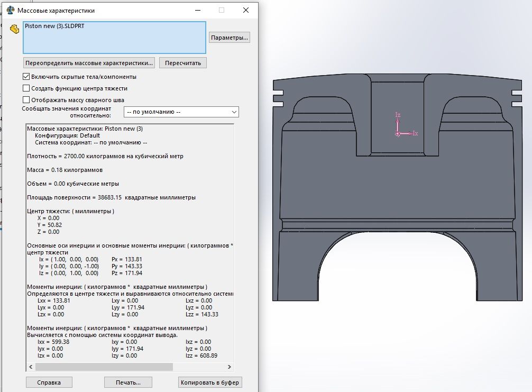Enable Создать функцию центра тяжести checkbox
This screenshot has width=532, height=392.
(x=26, y=88)
